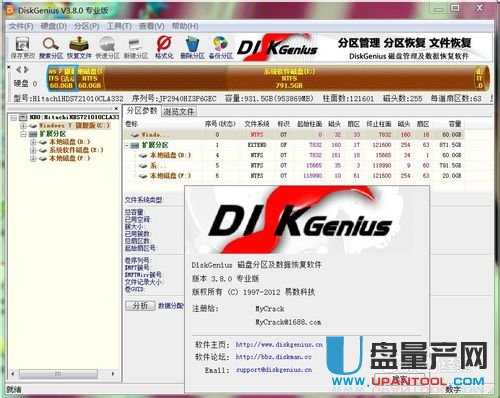This screenshot has width=500, height=398.
Task: Click the 起始柱面 column header
Action: (309, 124)
